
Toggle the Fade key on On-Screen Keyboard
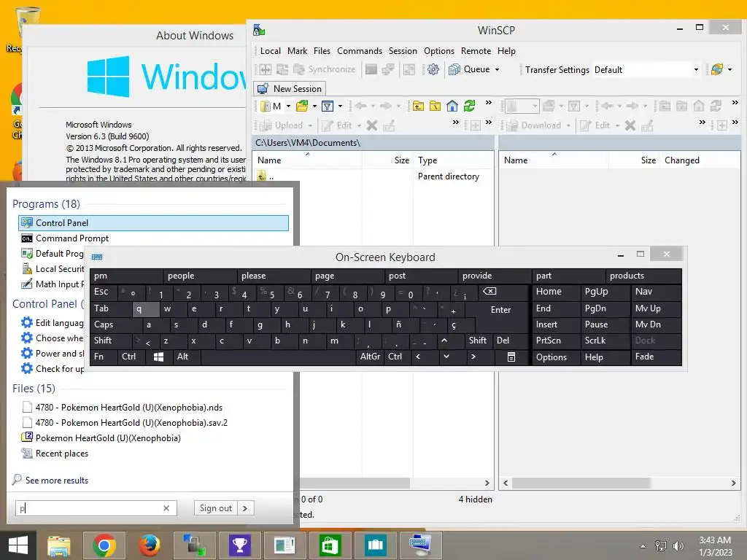pyautogui.click(x=656, y=357)
